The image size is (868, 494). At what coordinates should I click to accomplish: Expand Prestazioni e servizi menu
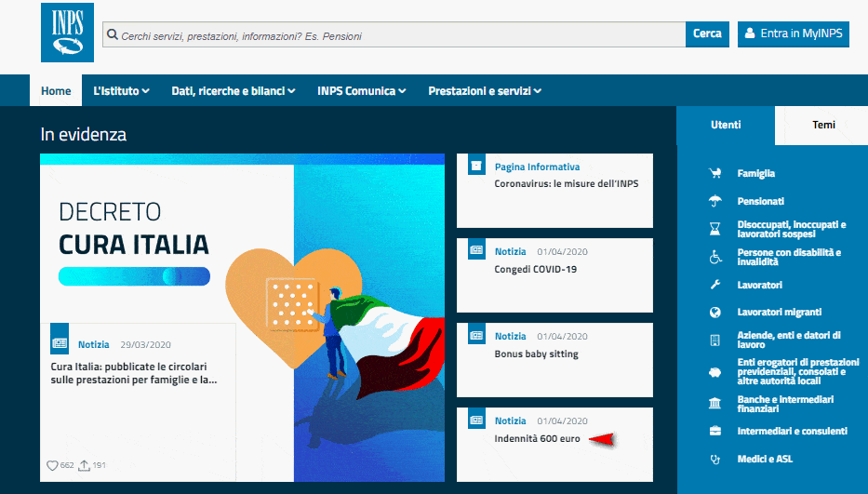pyautogui.click(x=485, y=91)
